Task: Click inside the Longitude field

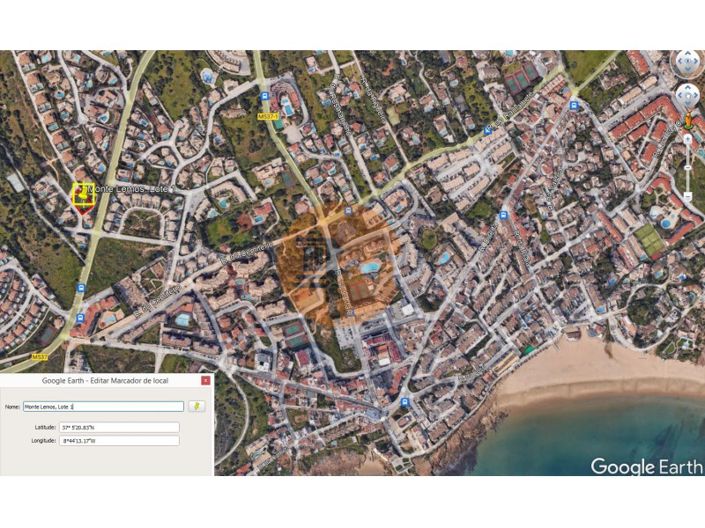Action: 120,440
